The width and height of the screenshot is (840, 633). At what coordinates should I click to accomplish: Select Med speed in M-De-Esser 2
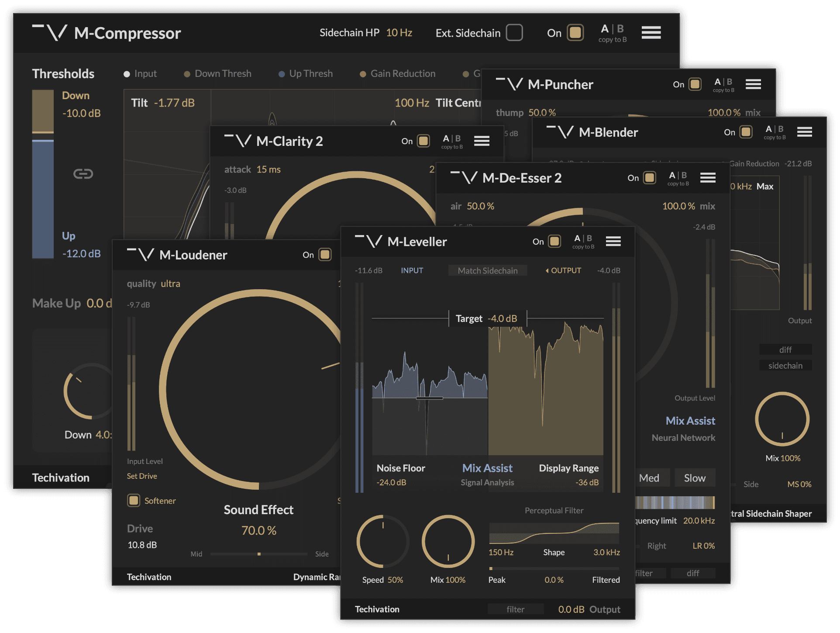click(649, 478)
